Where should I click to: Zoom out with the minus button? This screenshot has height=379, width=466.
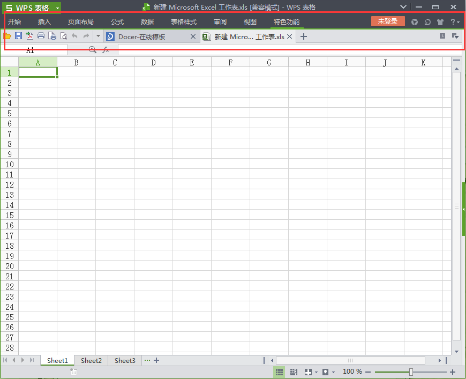[x=368, y=372]
